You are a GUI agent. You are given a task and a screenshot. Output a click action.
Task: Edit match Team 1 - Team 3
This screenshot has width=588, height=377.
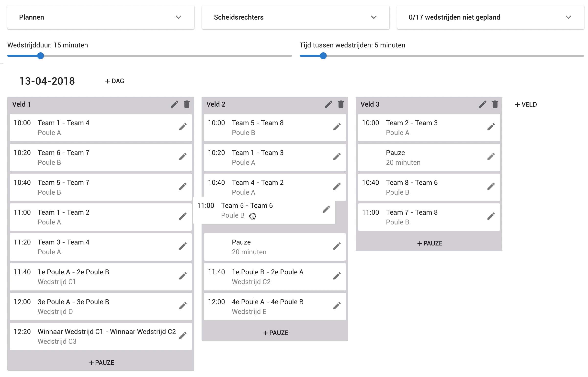click(x=337, y=157)
